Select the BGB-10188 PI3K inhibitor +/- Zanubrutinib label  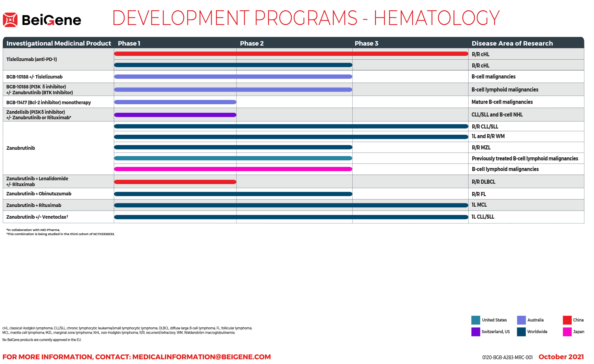tap(39, 89)
